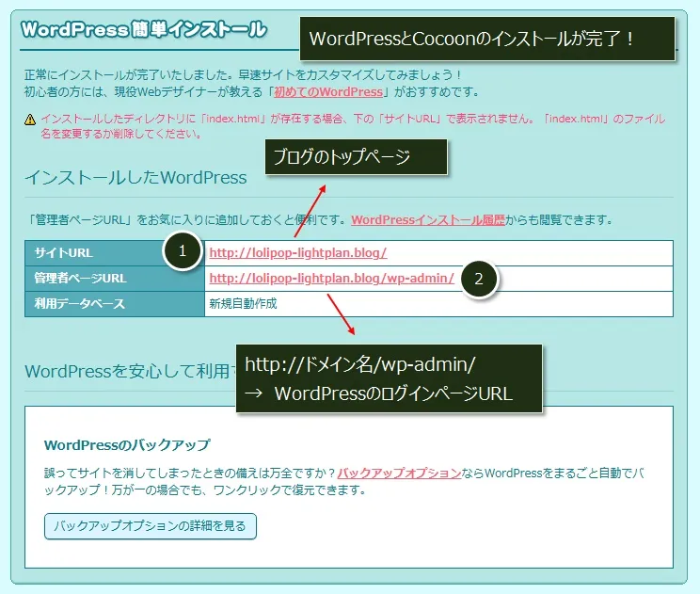Click the WordPress簡単インストール page title
700x594 pixels.
click(x=143, y=29)
